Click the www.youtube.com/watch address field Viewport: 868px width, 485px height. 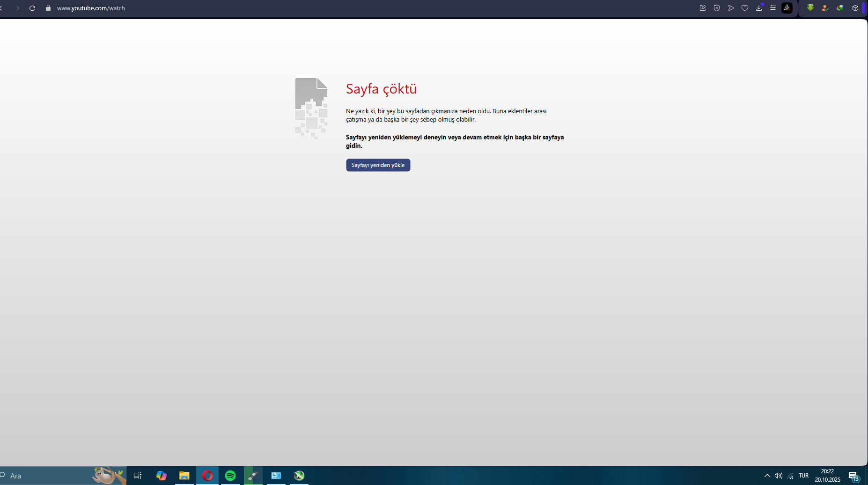(x=91, y=8)
